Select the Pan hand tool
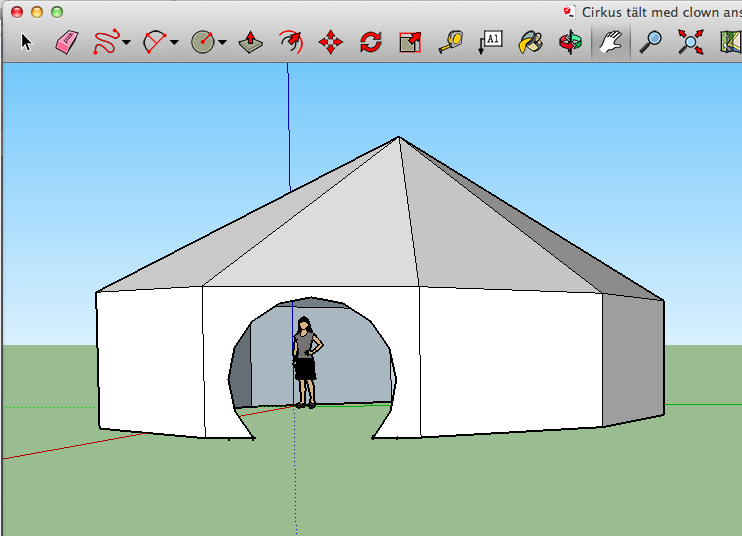Screen dimensions: 742x536 610,42
